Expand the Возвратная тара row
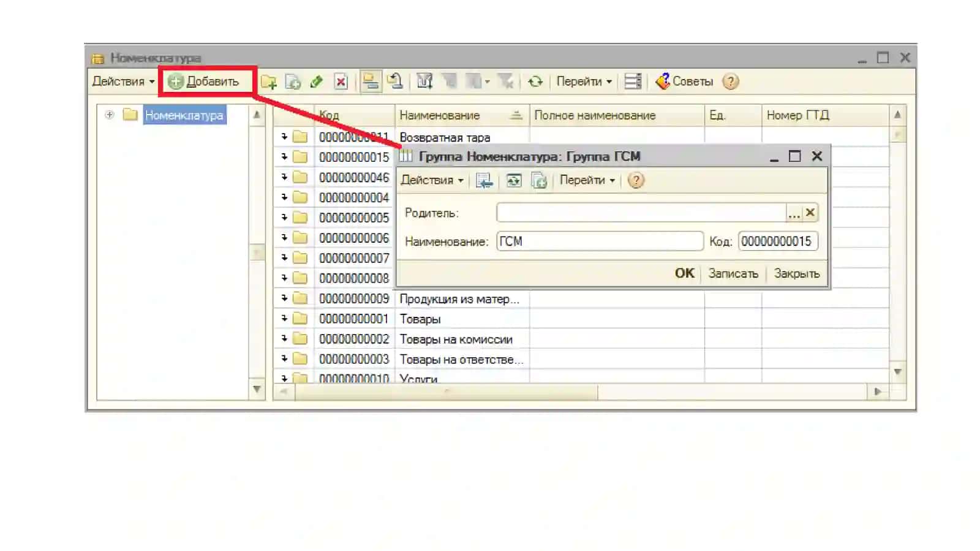The image size is (980, 551). pyautogui.click(x=284, y=137)
